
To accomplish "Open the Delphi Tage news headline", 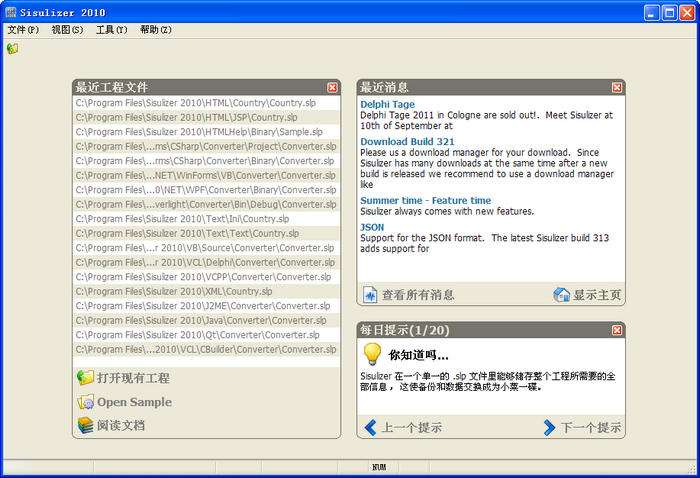I will point(388,104).
